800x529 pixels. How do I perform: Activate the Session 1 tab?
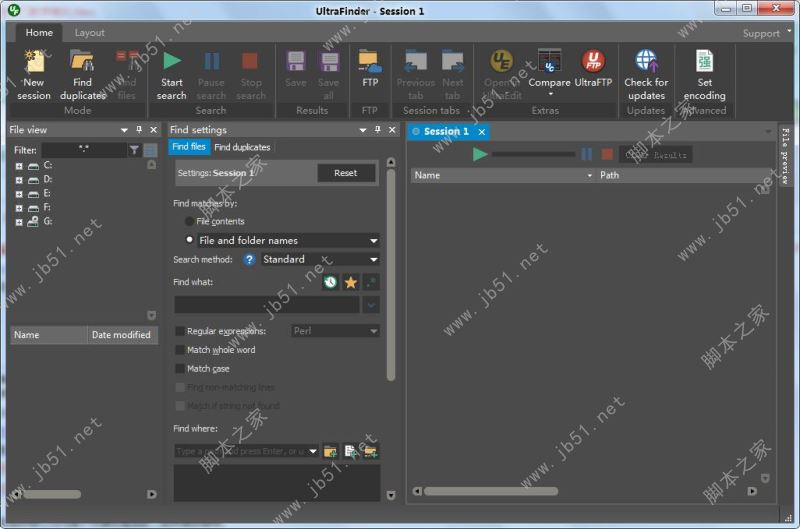pos(446,132)
